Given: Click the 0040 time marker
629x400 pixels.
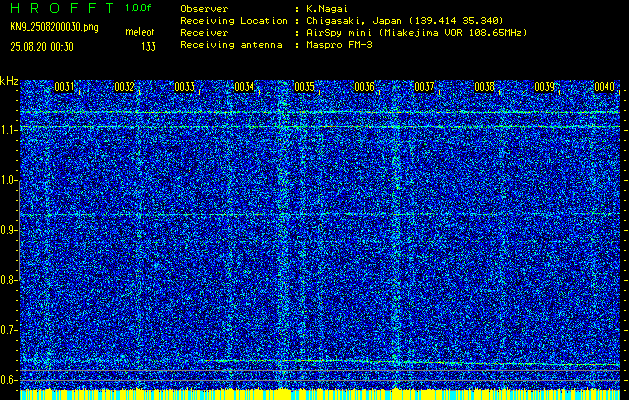Looking at the screenshot, I should pos(605,87).
